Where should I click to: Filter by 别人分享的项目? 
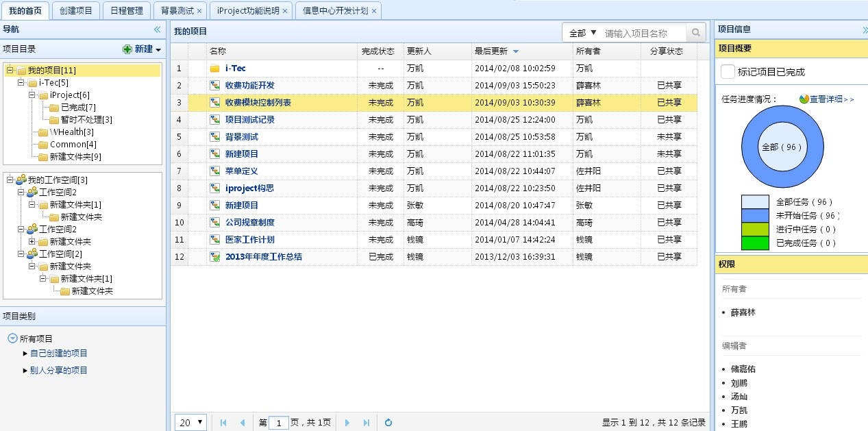[59, 371]
